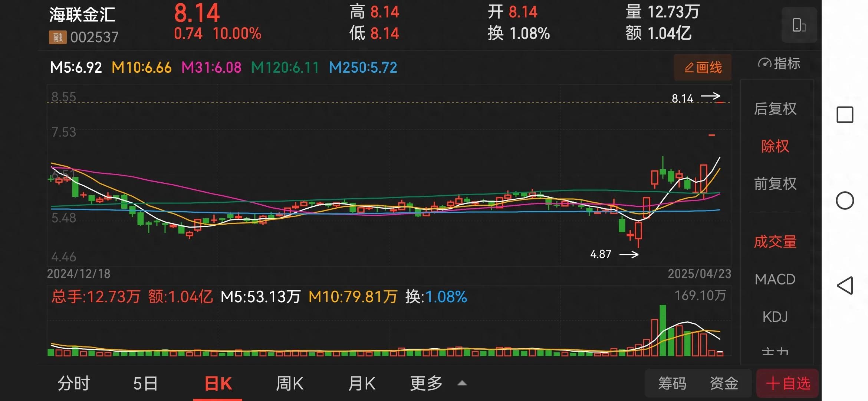Open the 分时 intraday view tab
868x401 pixels.
tap(73, 383)
